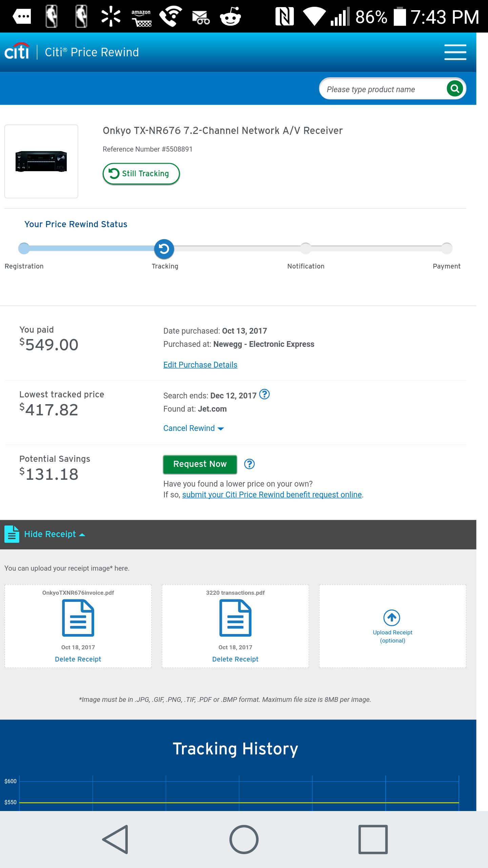The width and height of the screenshot is (488, 868).
Task: Expand the Cancel Rewind dropdown
Action: pos(194,428)
